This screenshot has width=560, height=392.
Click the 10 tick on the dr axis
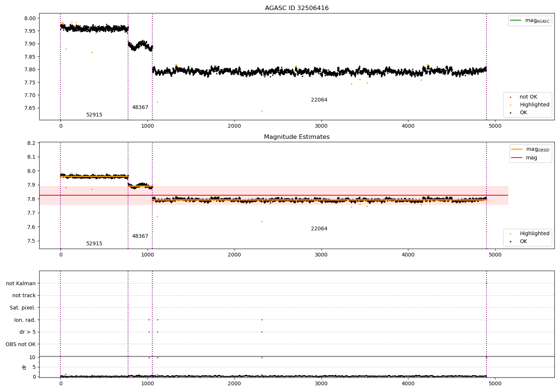(32, 357)
